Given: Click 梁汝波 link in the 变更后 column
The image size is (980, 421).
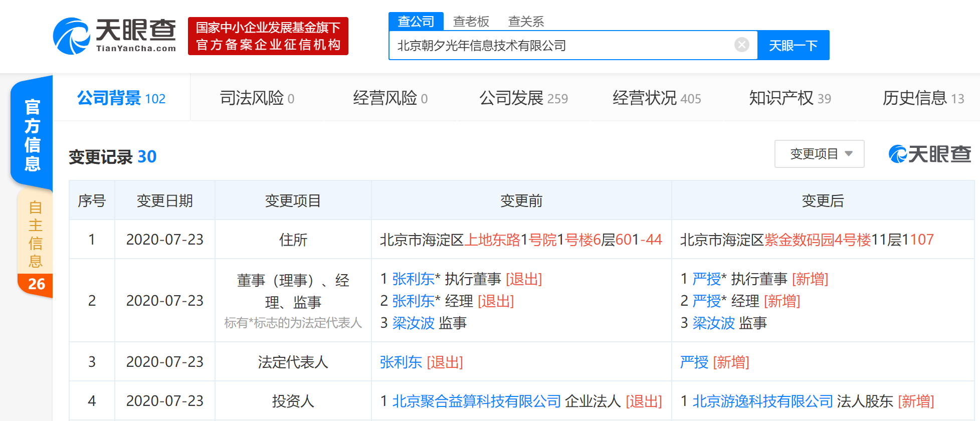Looking at the screenshot, I should [713, 323].
